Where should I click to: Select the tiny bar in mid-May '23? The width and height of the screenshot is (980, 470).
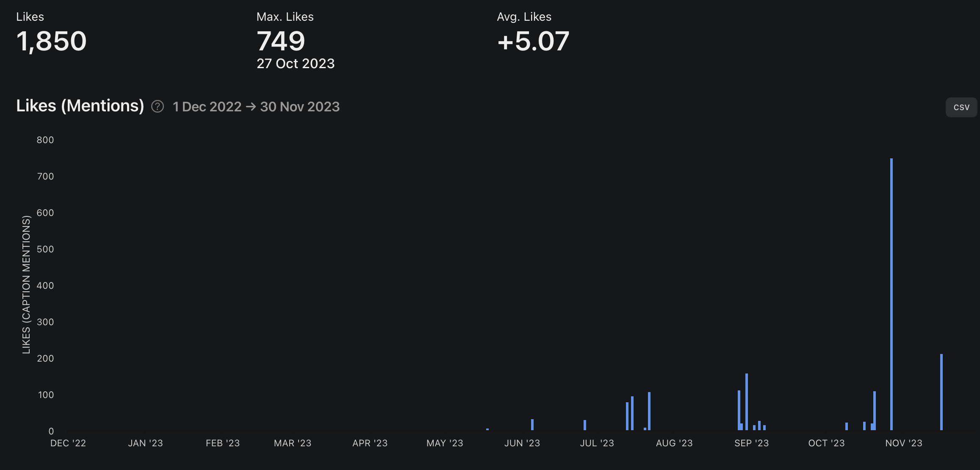487,429
